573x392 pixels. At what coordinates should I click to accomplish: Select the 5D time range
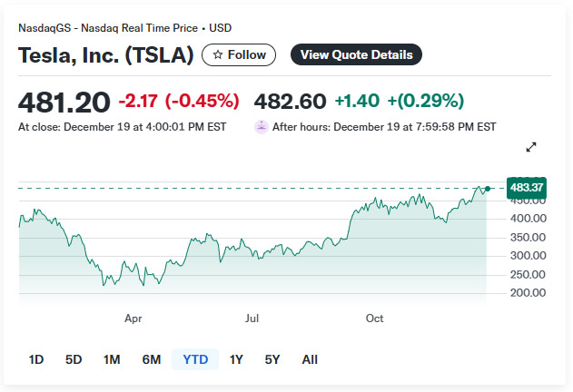pyautogui.click(x=74, y=359)
